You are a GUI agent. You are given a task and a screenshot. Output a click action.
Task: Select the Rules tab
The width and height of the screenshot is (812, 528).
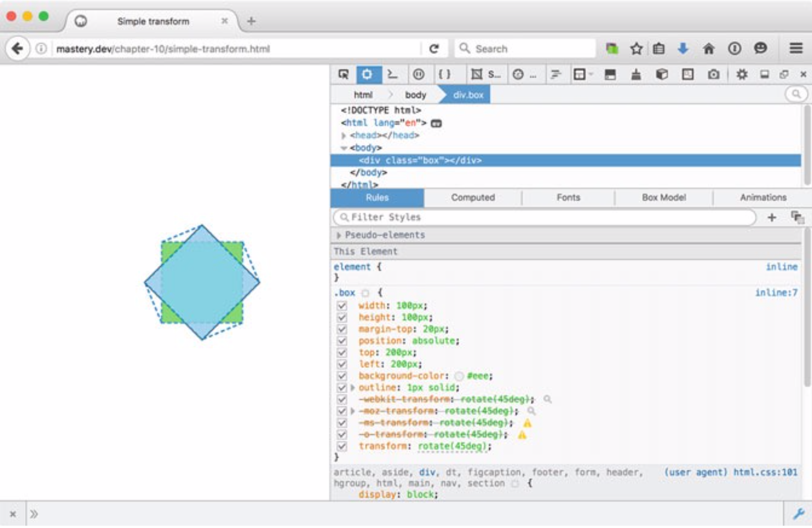(x=377, y=198)
